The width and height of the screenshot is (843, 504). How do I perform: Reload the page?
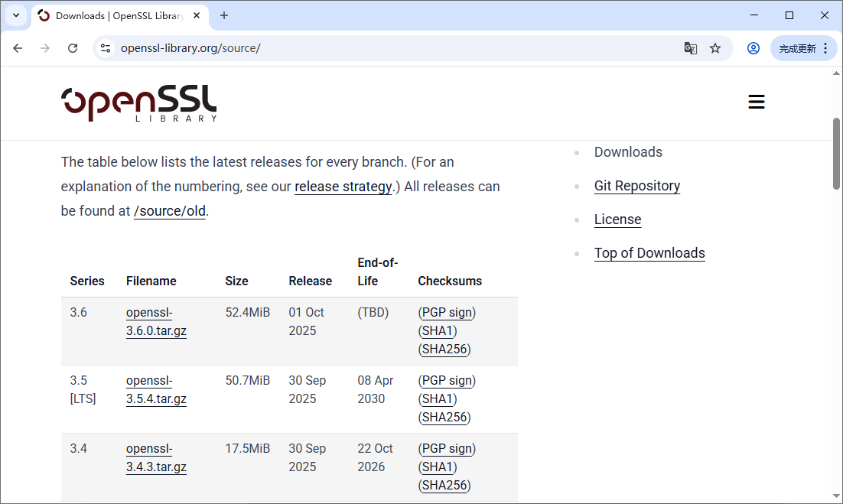tap(73, 48)
